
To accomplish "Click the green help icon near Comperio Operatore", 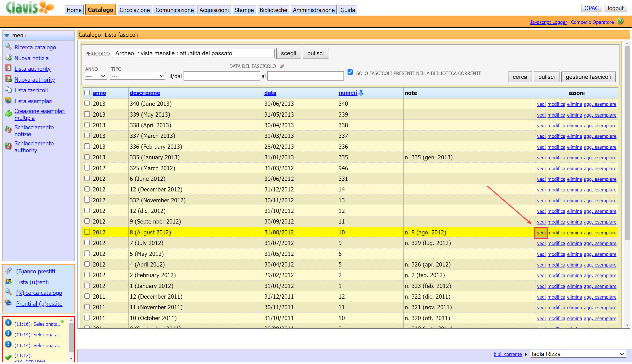I will 620,21.
